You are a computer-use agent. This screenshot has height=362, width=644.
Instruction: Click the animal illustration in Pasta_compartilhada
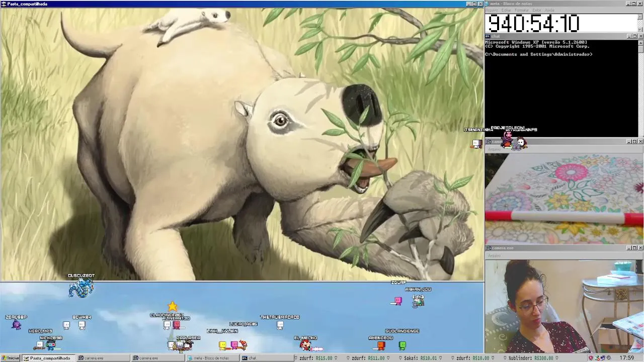click(x=242, y=144)
